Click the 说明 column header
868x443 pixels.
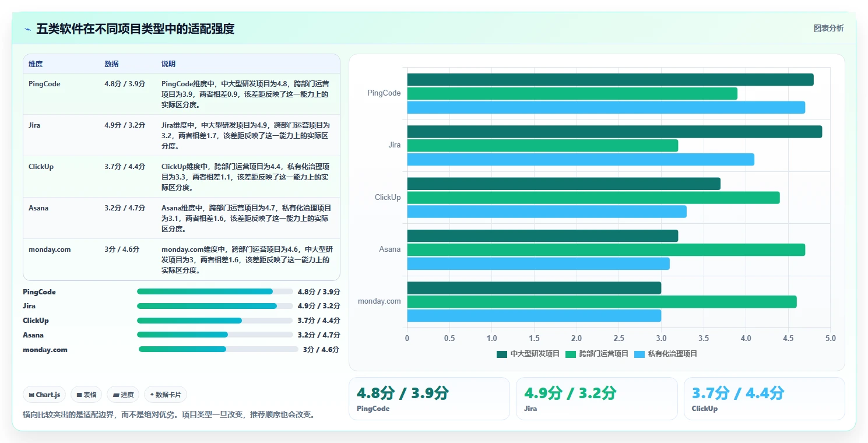[168, 64]
